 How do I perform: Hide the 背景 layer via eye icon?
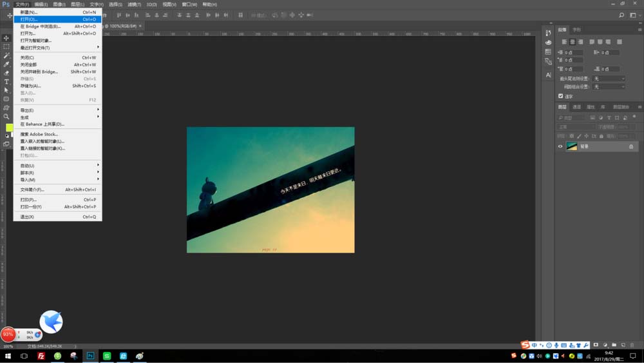coord(560,146)
